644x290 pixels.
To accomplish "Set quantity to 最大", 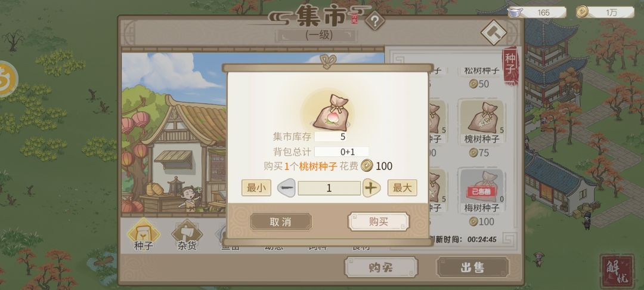I will pos(402,188).
